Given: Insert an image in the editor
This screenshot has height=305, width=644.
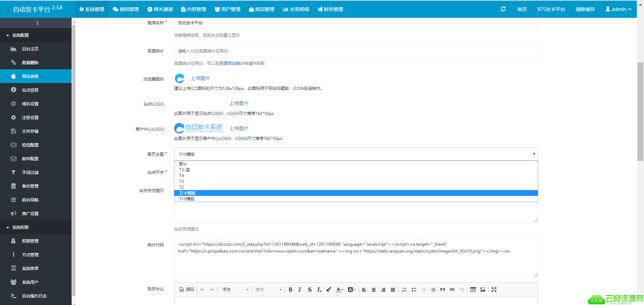Looking at the screenshot, I should click(x=483, y=290).
